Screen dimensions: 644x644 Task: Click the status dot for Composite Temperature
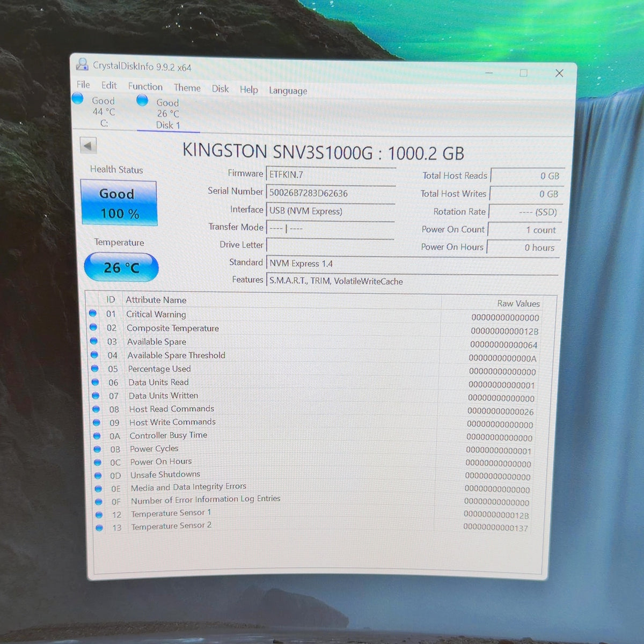[x=93, y=327]
